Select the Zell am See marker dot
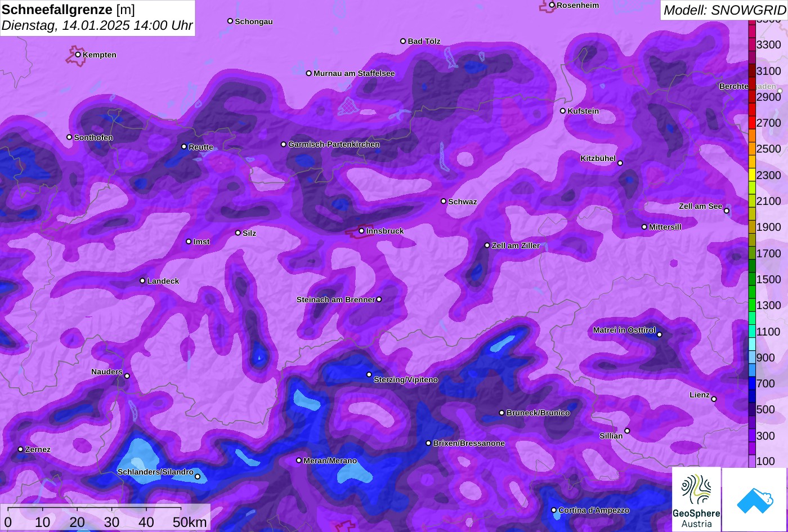788x532 pixels. [726, 211]
